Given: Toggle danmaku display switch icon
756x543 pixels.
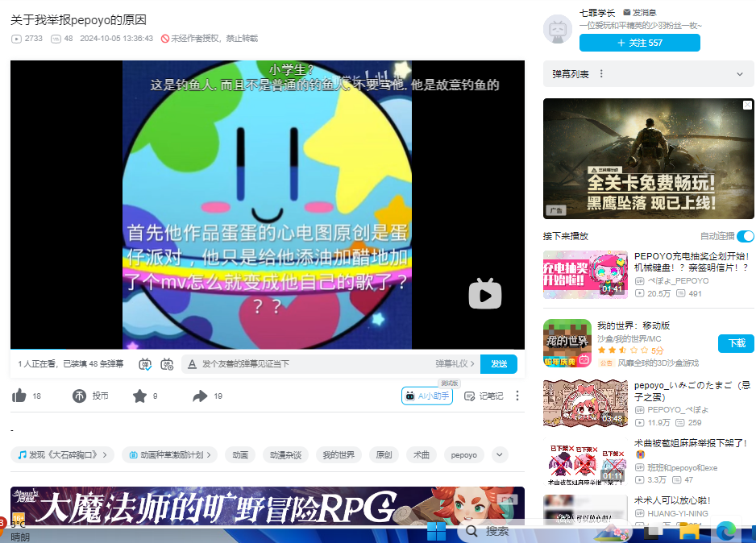Looking at the screenshot, I should pyautogui.click(x=145, y=364).
